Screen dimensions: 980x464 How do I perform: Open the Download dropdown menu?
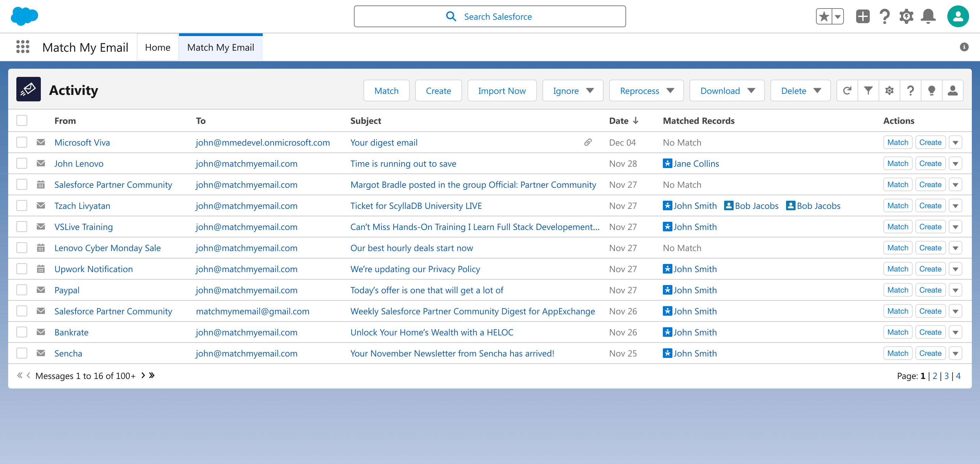click(x=726, y=90)
